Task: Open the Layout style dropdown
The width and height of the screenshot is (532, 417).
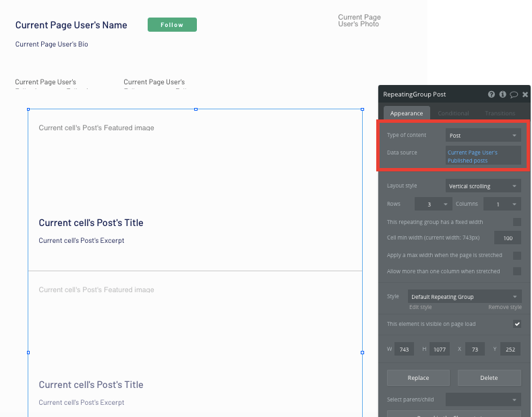Action: [483, 186]
